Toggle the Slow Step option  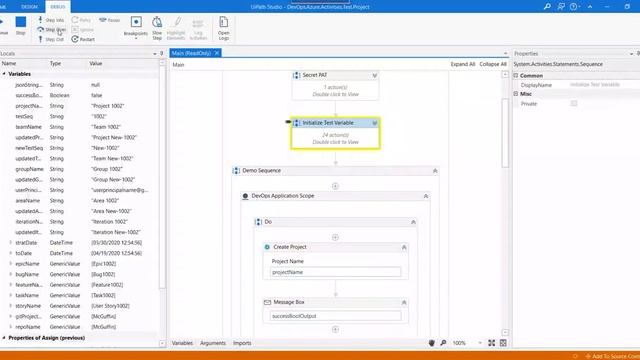157,28
